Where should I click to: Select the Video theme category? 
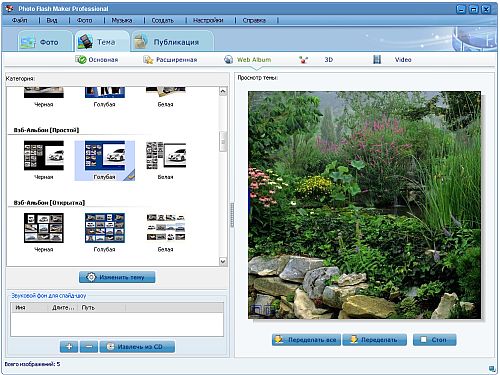click(392, 60)
